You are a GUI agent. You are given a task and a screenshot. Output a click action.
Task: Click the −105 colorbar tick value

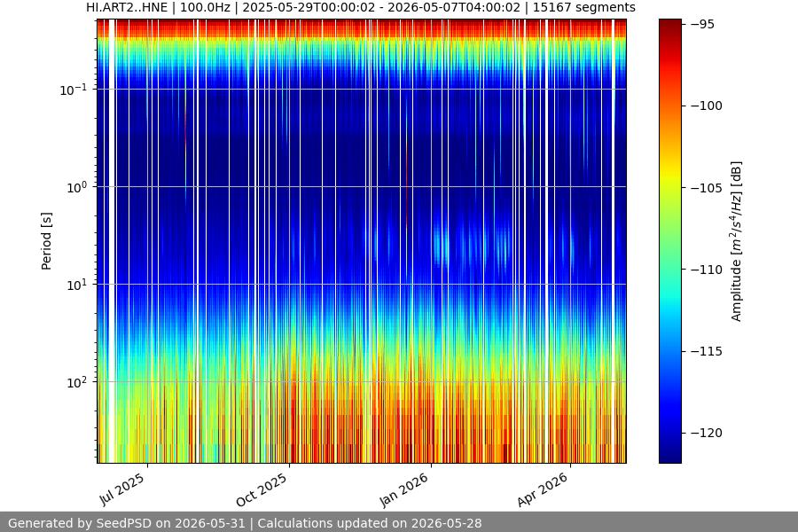(707, 188)
